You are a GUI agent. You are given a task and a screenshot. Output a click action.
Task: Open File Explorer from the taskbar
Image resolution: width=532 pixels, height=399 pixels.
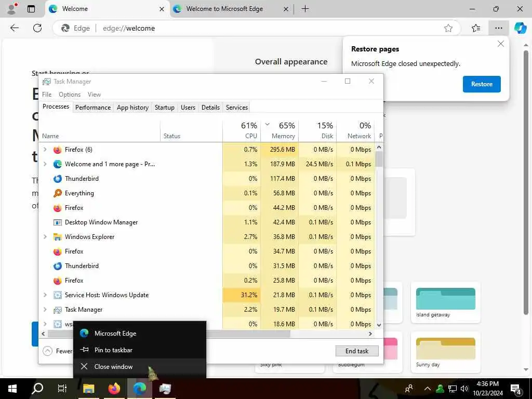89,389
